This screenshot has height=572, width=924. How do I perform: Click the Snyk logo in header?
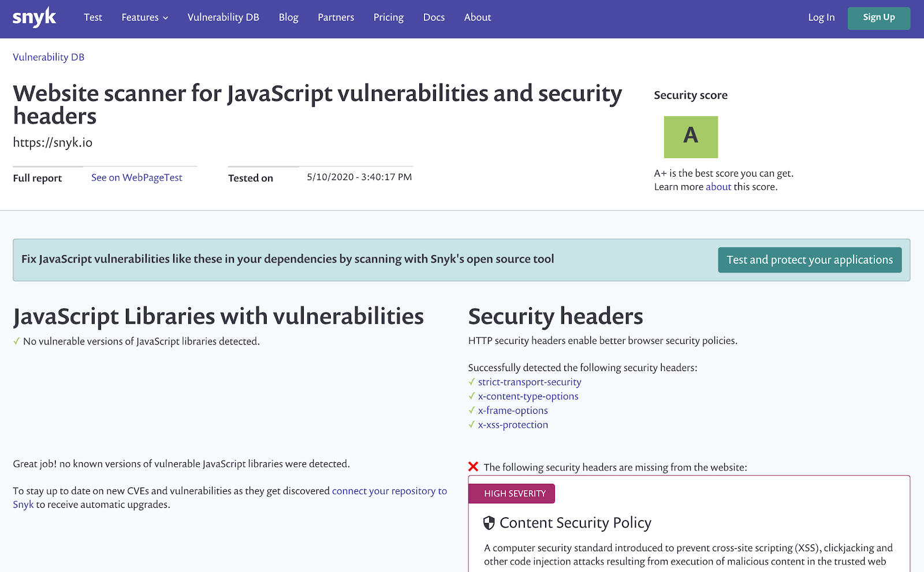tap(34, 17)
